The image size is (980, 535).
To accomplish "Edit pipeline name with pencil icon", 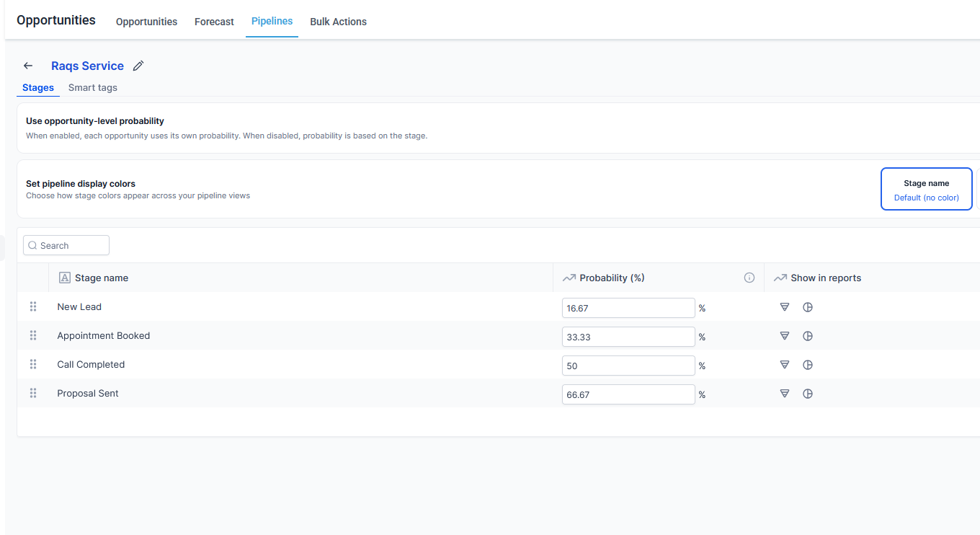I will (x=138, y=66).
